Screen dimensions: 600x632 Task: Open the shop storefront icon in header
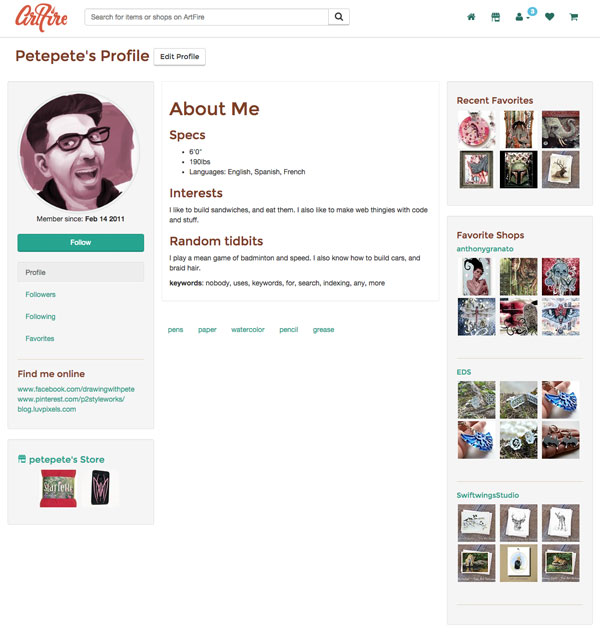click(x=496, y=17)
